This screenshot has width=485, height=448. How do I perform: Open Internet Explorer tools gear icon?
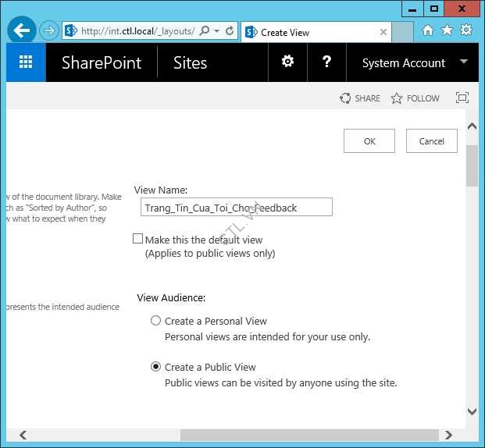[x=466, y=30]
